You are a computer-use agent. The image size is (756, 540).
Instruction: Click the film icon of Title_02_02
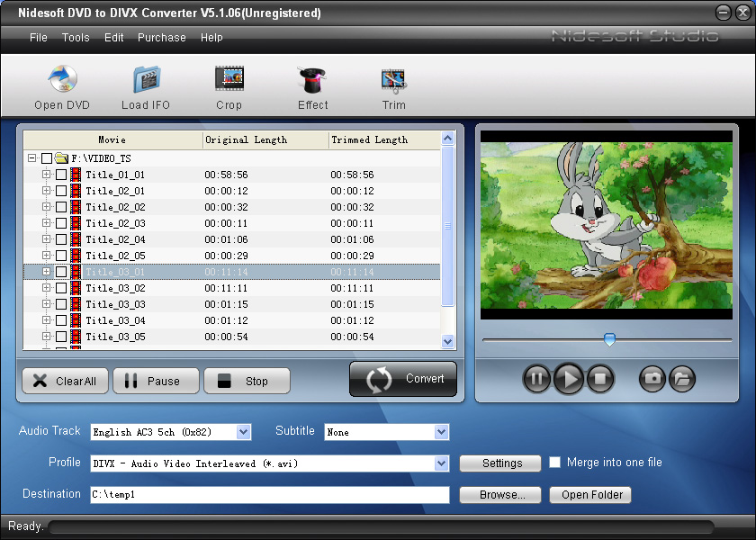(x=76, y=207)
